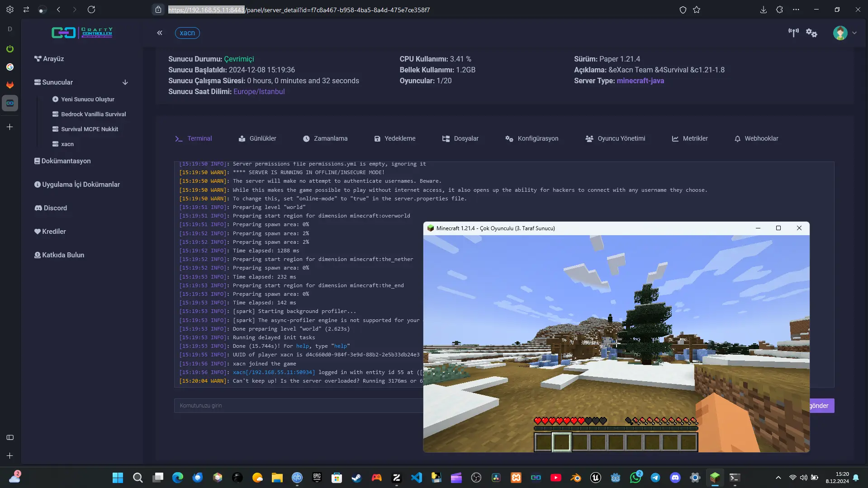868x488 pixels.
Task: Open the broadcast antenna icon in header
Action: [793, 33]
